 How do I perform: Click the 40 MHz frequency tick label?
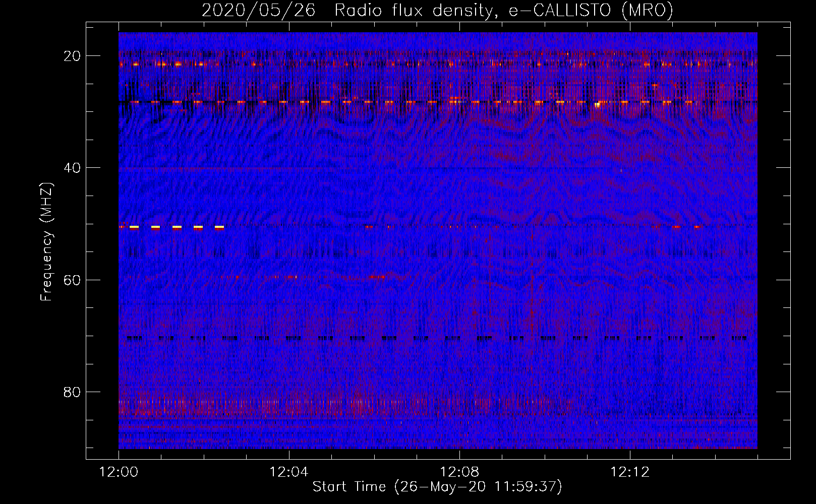tap(73, 168)
